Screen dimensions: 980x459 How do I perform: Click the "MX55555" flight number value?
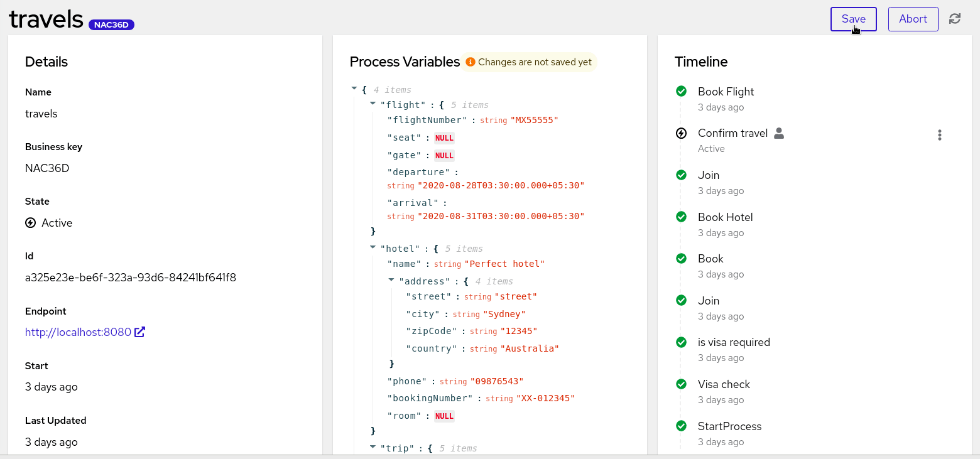(534, 120)
